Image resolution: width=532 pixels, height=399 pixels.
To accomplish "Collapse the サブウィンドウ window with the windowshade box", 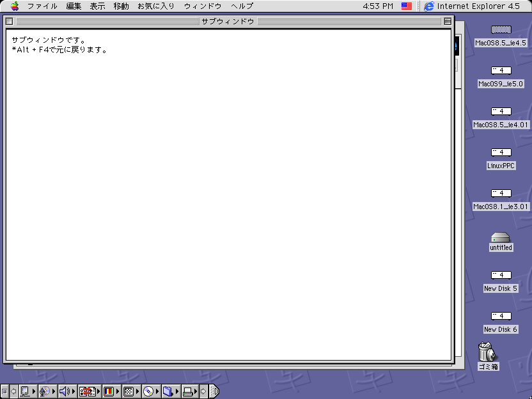I will point(448,21).
